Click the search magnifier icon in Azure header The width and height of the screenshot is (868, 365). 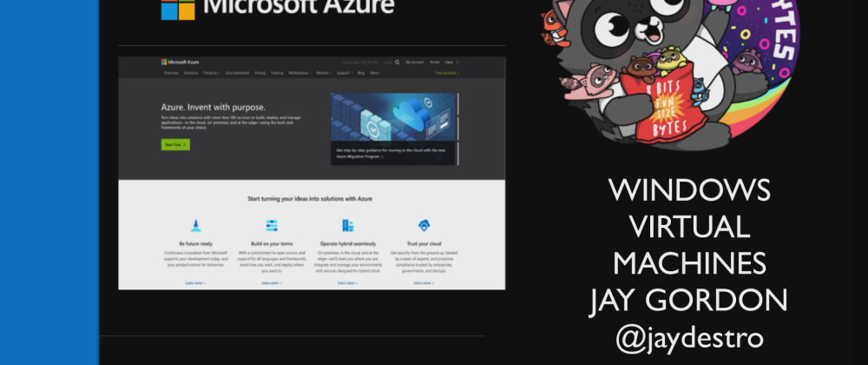click(x=397, y=62)
